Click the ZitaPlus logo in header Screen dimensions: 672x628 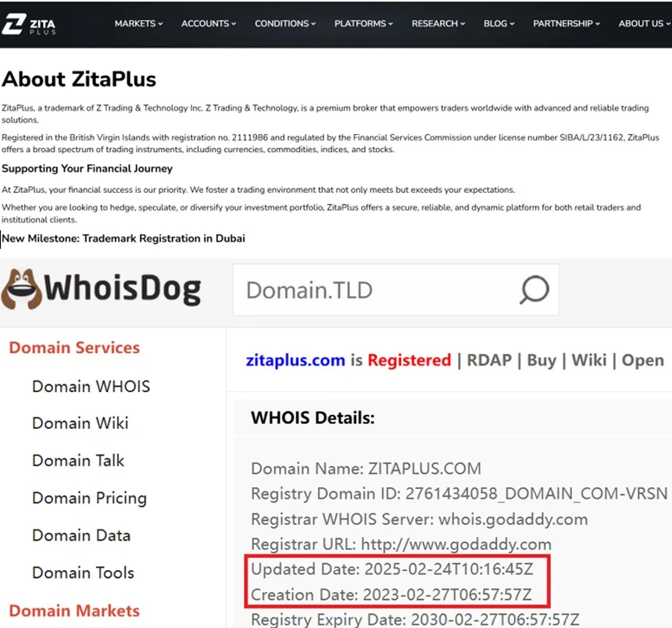pos(28,24)
